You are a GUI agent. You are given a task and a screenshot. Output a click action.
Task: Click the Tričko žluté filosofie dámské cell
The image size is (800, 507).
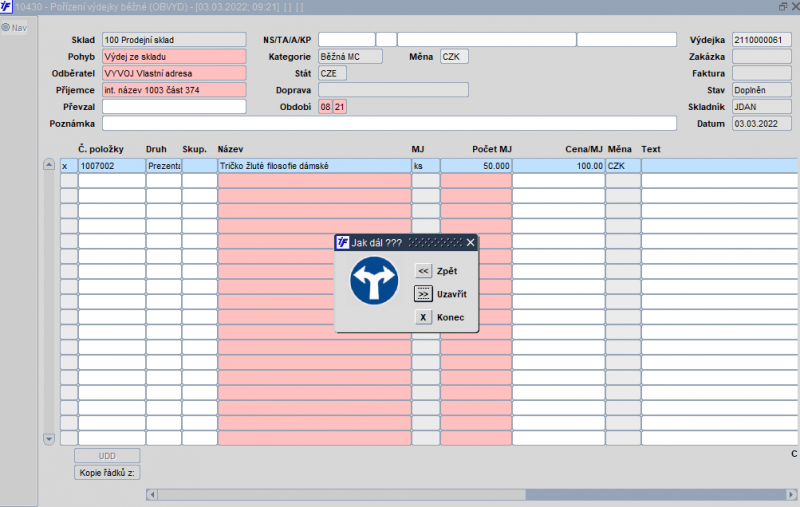coord(314,166)
